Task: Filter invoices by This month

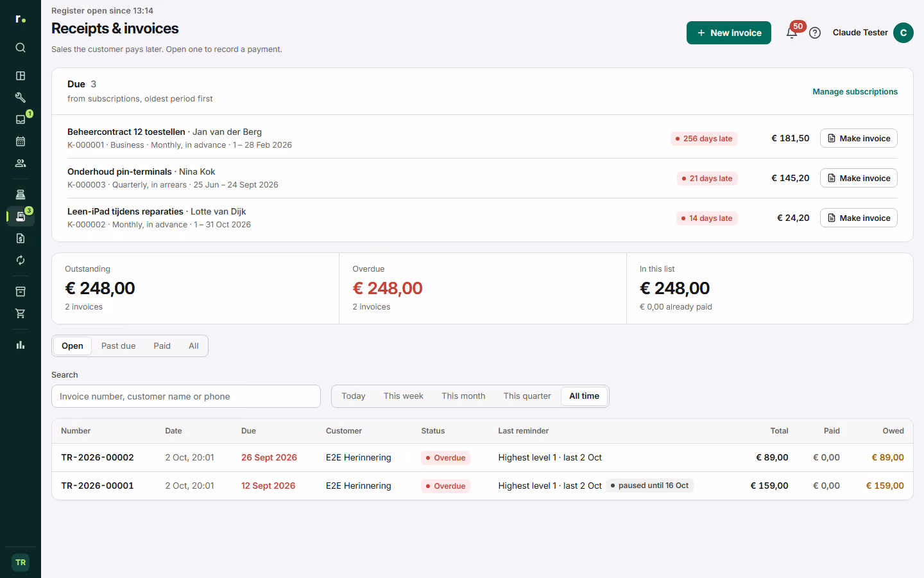Action: point(463,396)
